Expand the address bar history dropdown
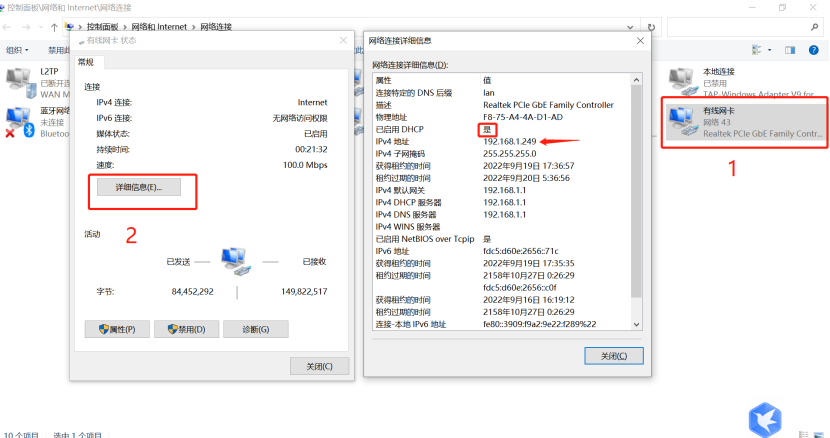Viewport: 830px width, 438px height. (630, 27)
